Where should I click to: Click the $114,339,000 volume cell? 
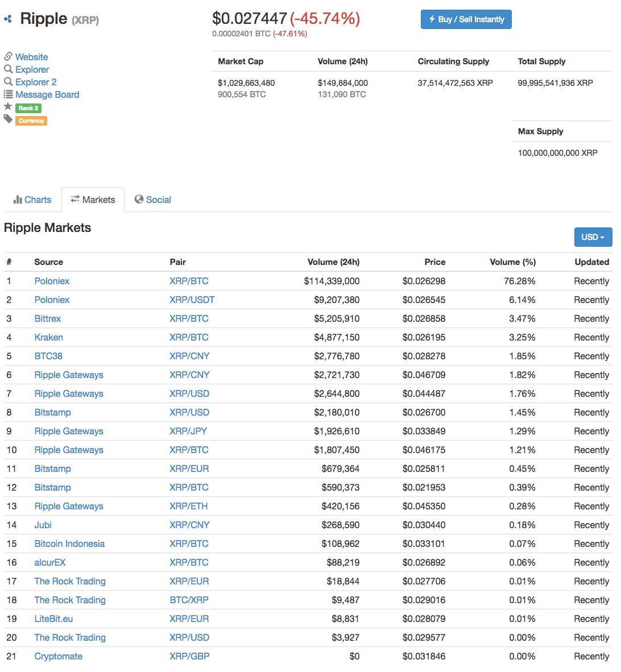332,281
